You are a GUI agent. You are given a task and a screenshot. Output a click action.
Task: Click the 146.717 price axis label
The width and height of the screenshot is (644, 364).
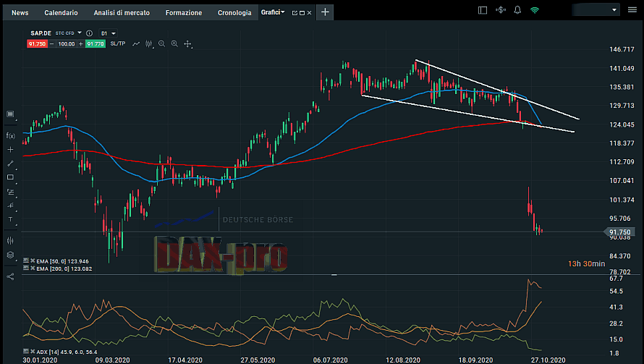pos(622,49)
